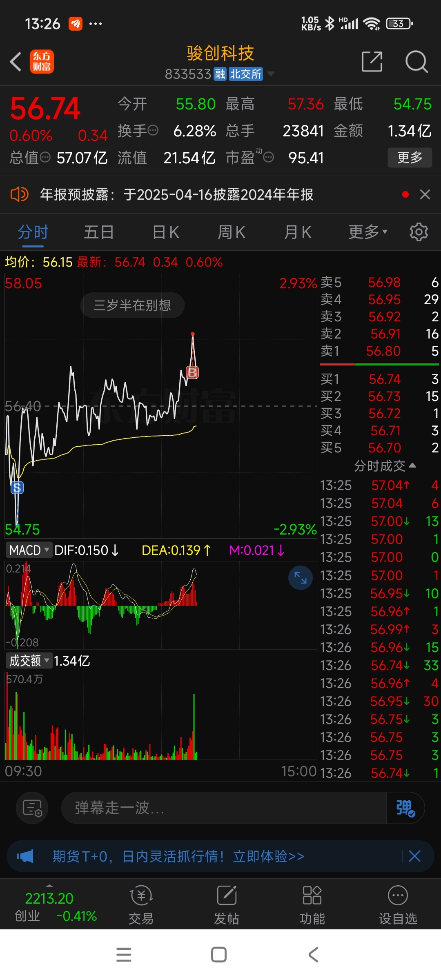This screenshot has width=441, height=980.
Task: Open the MACD indicator dropdown
Action: point(29,550)
